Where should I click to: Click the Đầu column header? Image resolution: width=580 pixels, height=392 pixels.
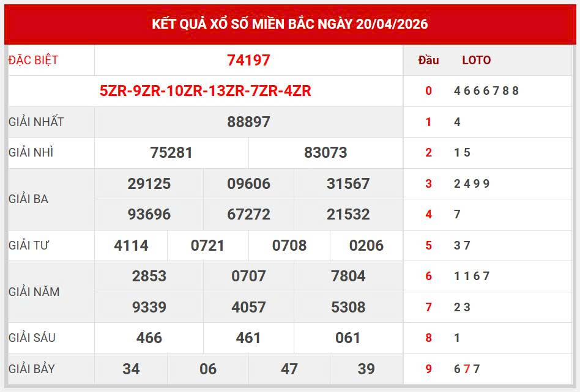click(x=429, y=60)
